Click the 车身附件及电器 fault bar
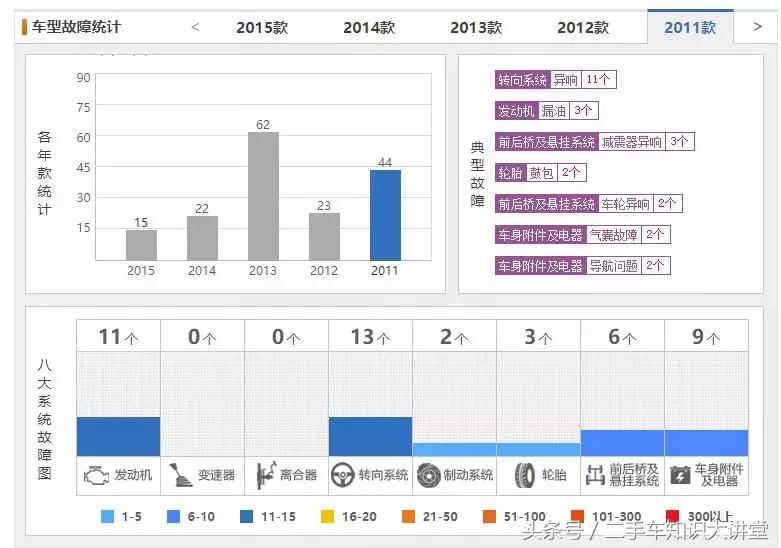Image resolution: width=781 pixels, height=548 pixels. tap(706, 443)
